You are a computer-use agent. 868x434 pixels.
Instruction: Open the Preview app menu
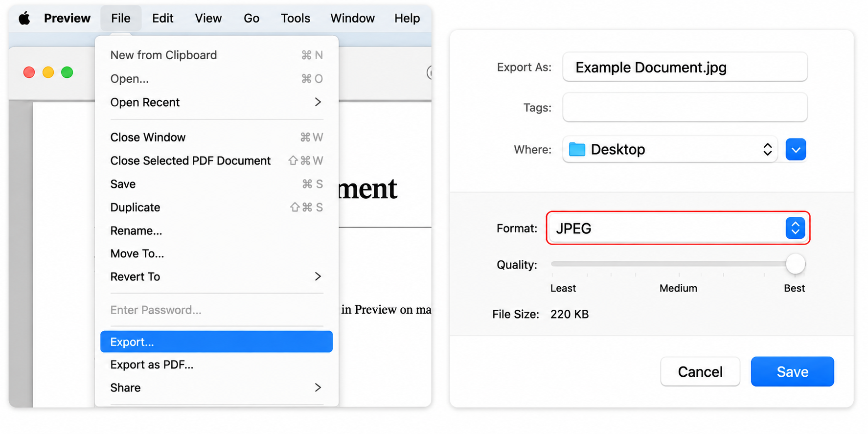[67, 19]
